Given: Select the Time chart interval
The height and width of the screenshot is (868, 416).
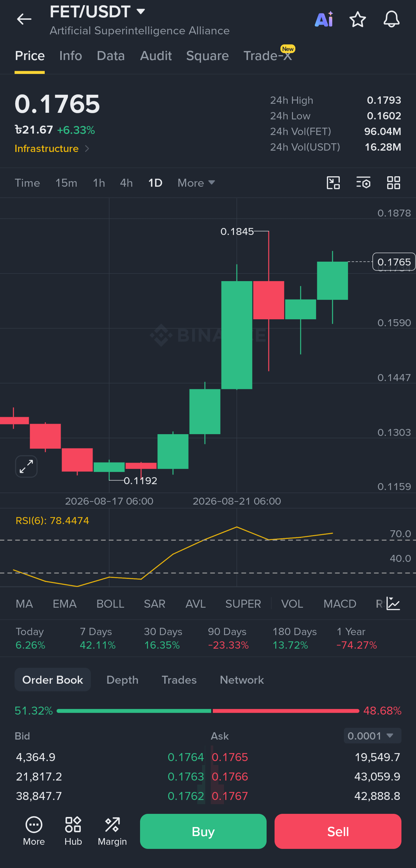Looking at the screenshot, I should coord(27,183).
